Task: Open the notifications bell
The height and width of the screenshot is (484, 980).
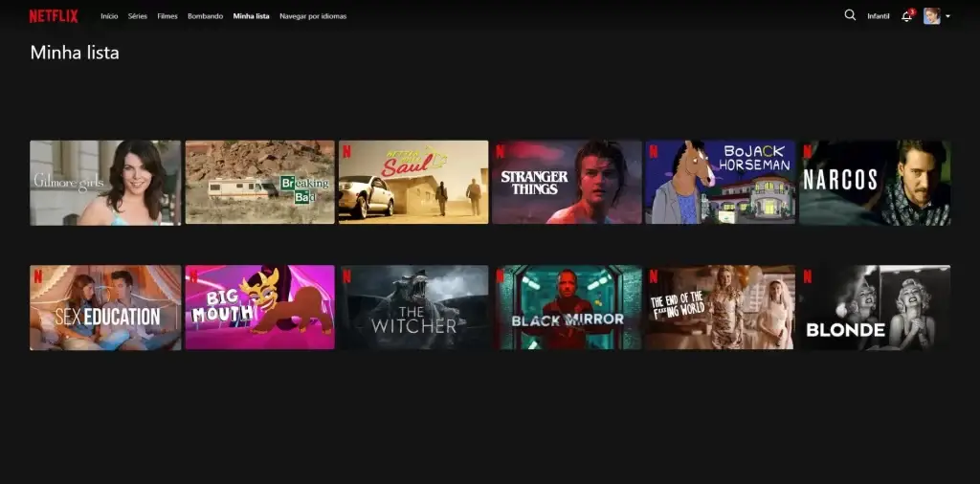Action: [907, 16]
